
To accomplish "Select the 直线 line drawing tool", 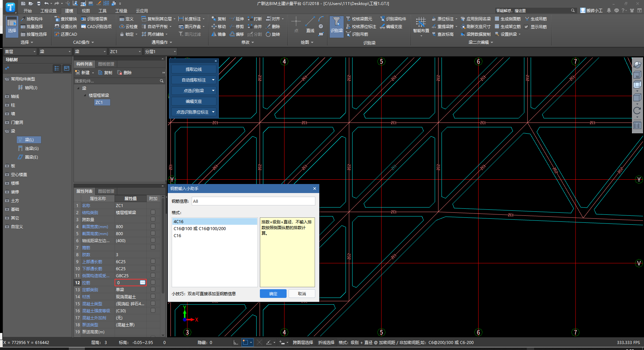I will tap(310, 25).
